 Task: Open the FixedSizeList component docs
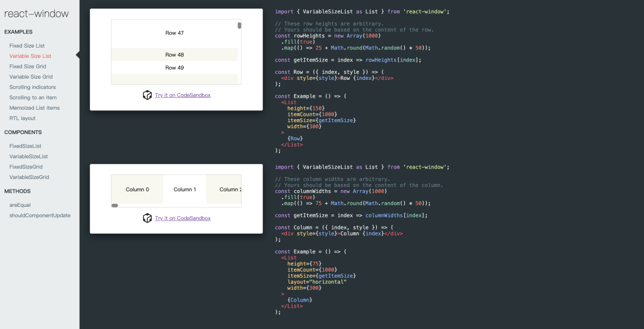coord(25,146)
